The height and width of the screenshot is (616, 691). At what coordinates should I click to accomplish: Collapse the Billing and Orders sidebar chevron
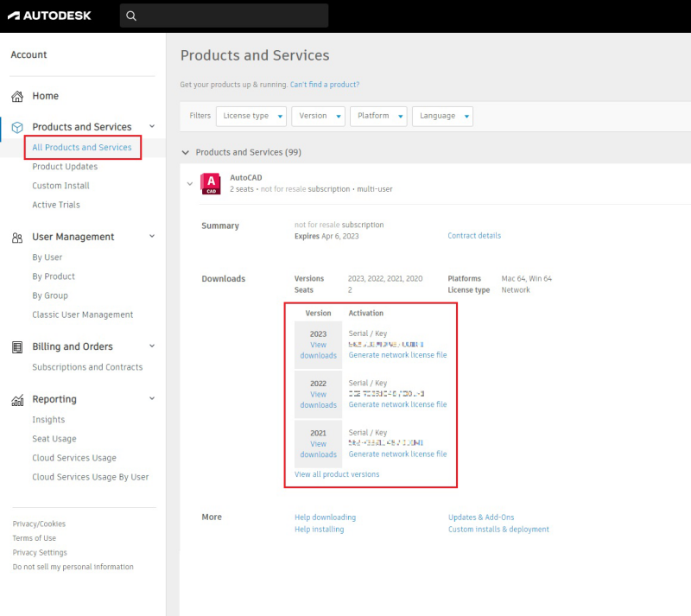click(x=152, y=346)
